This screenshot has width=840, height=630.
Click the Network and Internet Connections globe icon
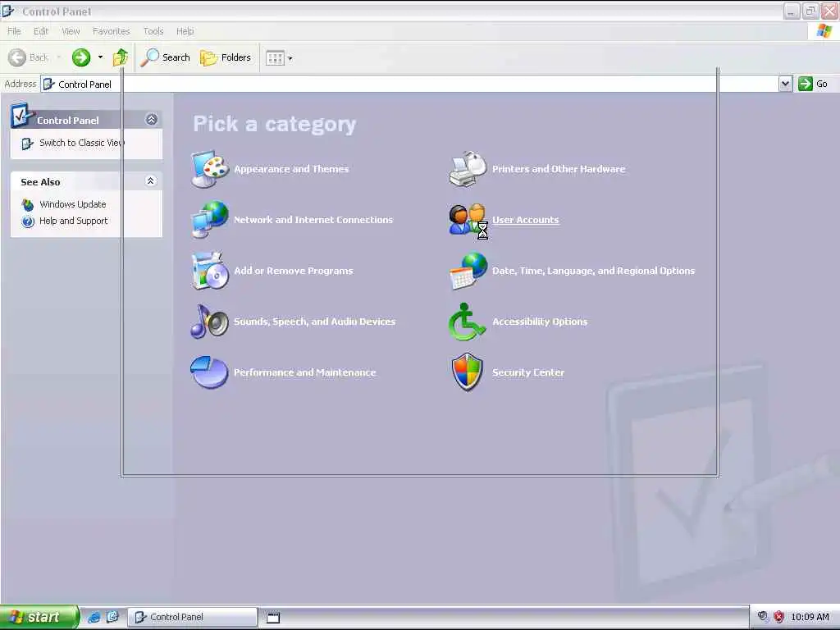click(209, 220)
